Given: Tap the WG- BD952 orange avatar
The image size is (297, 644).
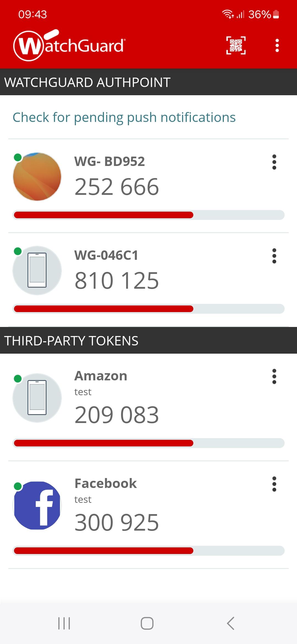Looking at the screenshot, I should click(37, 176).
